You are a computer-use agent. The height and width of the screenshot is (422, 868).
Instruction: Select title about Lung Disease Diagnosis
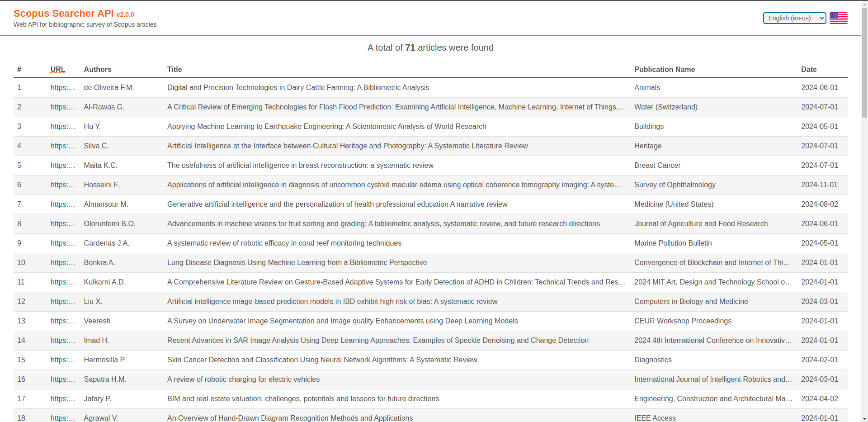click(x=297, y=262)
